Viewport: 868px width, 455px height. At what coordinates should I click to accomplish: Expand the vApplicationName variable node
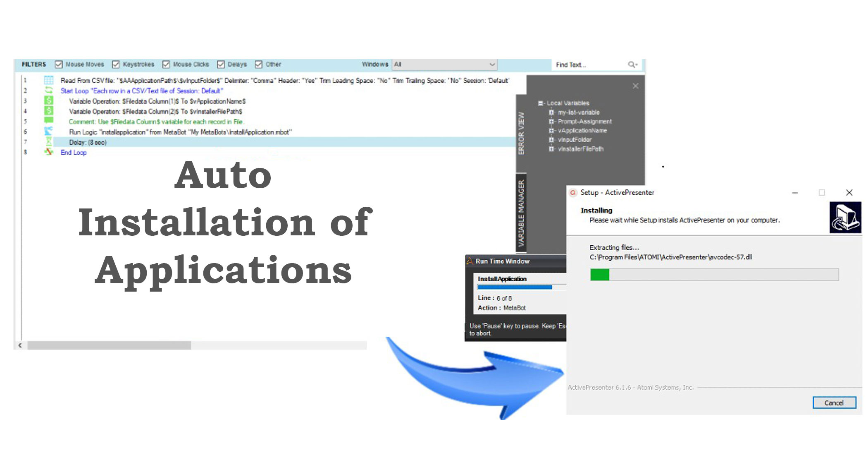coord(551,131)
